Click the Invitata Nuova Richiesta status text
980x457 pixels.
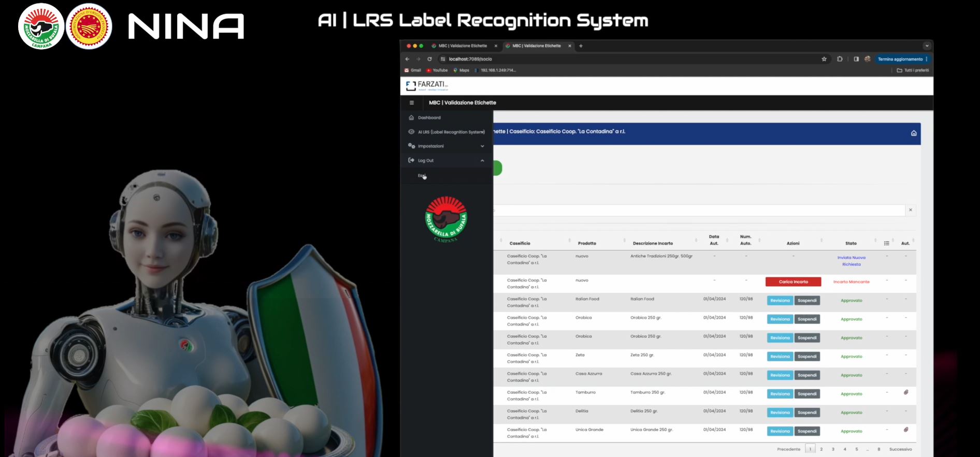pos(851,261)
